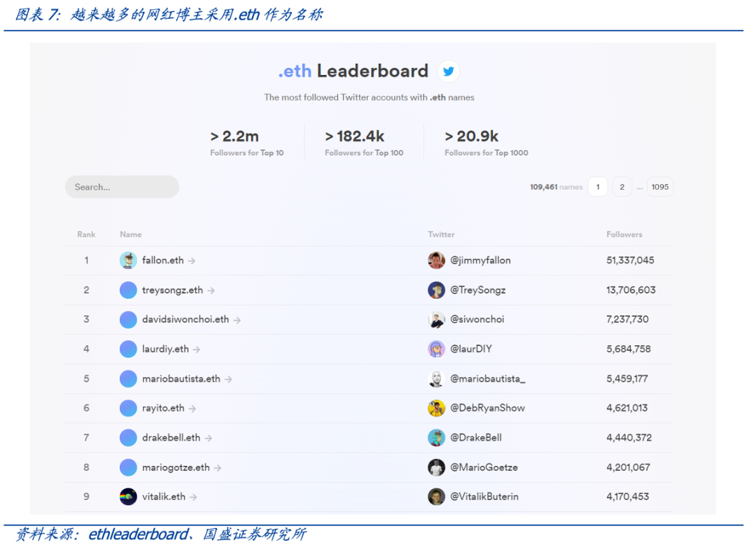Click the @DrakeBell profile picture
756x552 pixels.
pyautogui.click(x=436, y=438)
